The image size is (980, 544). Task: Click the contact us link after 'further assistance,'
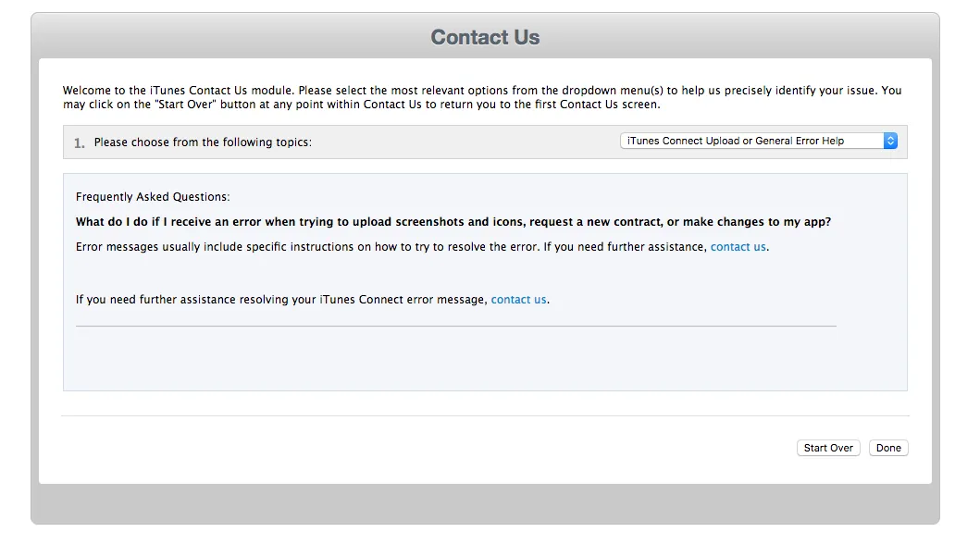coord(738,247)
